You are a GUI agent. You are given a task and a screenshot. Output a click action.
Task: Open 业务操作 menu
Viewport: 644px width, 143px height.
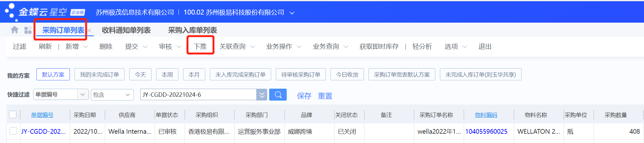[x=279, y=47]
